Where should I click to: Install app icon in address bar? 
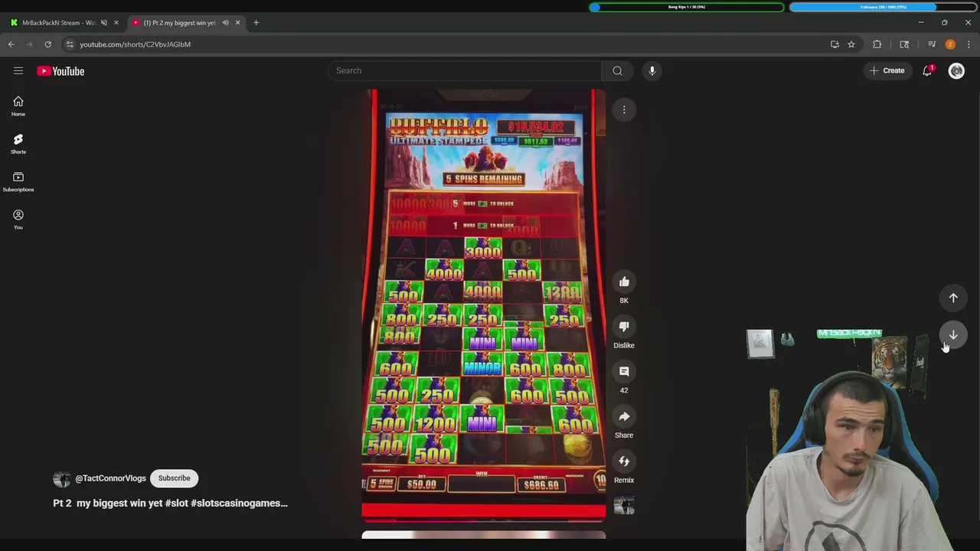point(835,44)
